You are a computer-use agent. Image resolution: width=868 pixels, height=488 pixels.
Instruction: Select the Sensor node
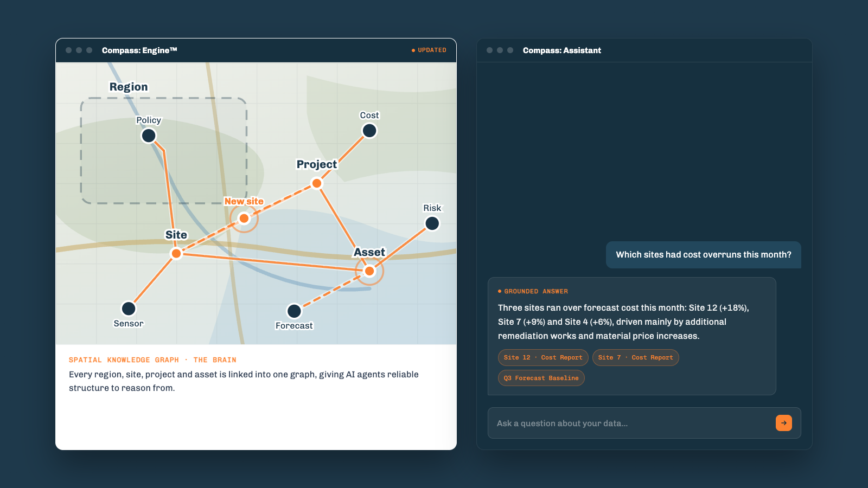tap(129, 309)
